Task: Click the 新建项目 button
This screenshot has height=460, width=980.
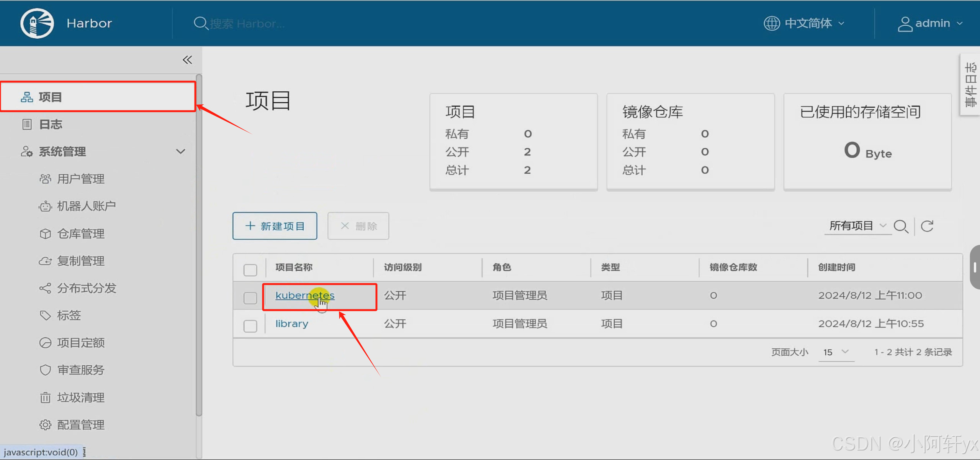Action: [275, 226]
